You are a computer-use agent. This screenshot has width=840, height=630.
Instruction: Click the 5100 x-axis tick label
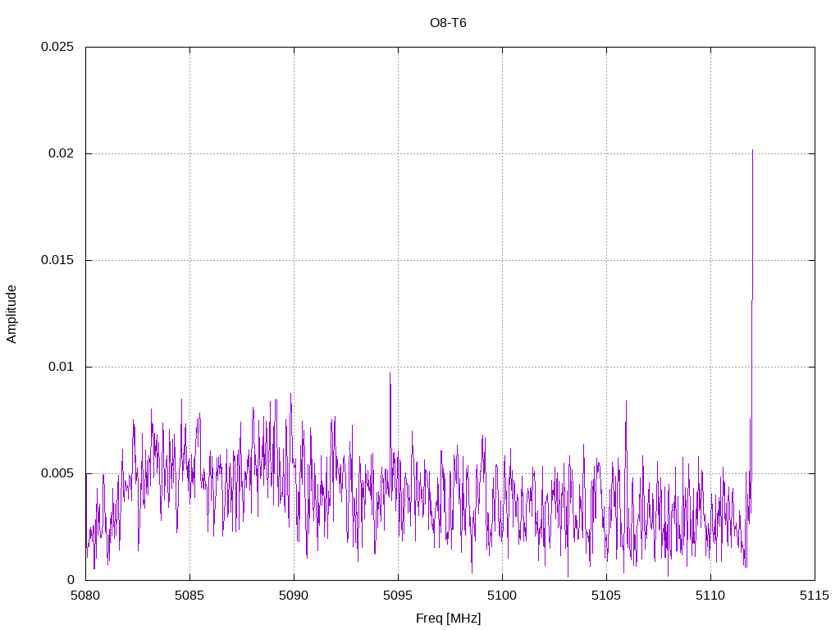tap(502, 596)
